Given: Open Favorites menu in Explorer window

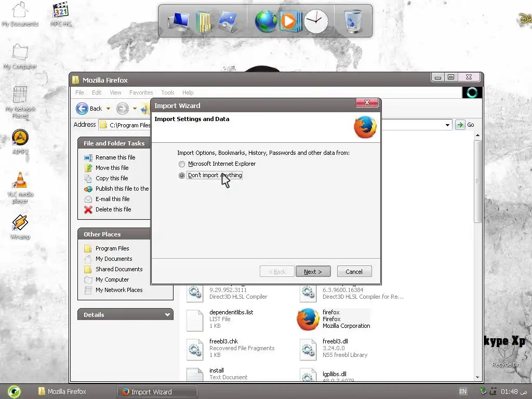Looking at the screenshot, I should pos(141,92).
